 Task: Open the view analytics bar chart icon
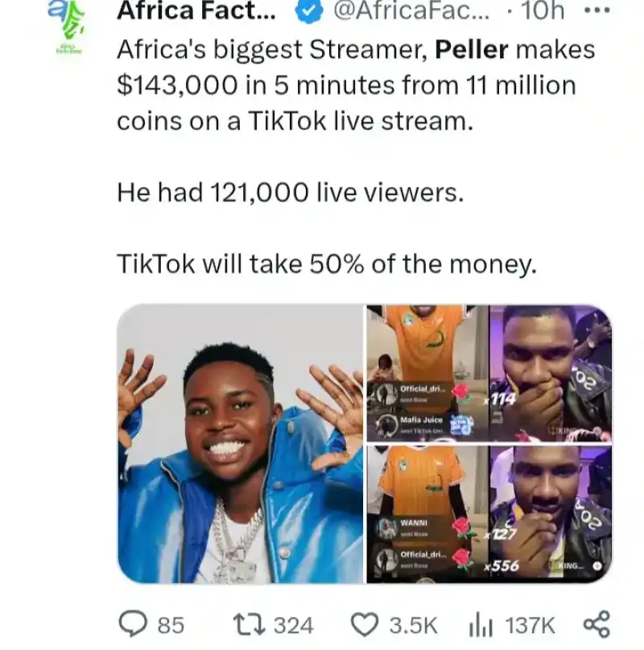[481, 624]
